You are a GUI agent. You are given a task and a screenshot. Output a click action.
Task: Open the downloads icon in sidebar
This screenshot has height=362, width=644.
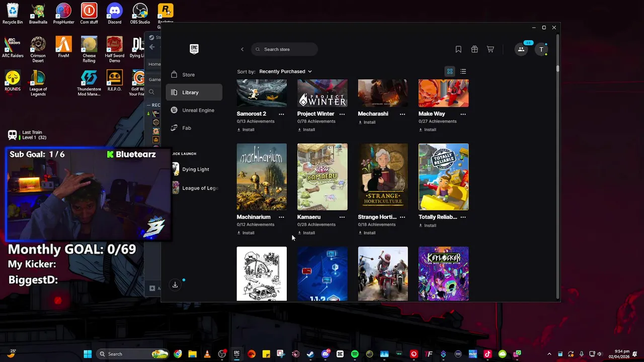click(175, 285)
